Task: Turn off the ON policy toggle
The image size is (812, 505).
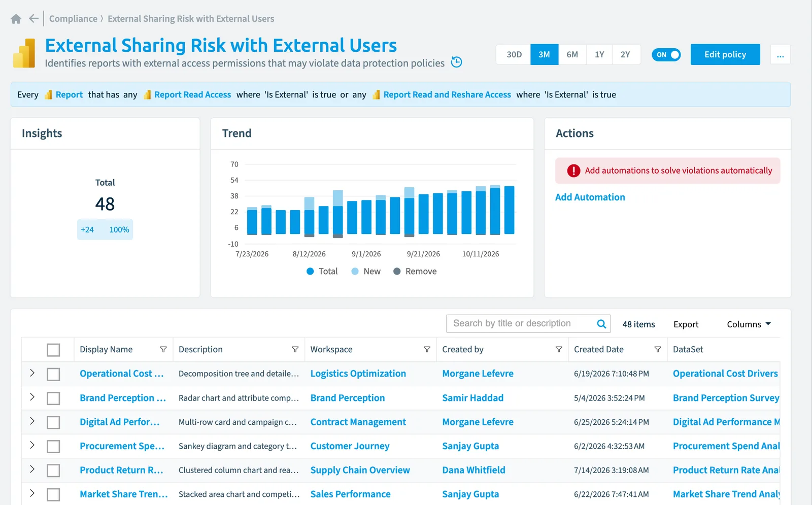Action: pyautogui.click(x=666, y=55)
